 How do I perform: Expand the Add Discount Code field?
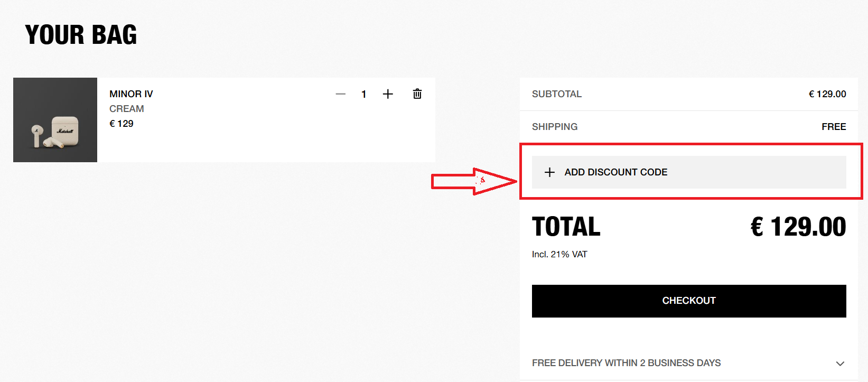tap(689, 172)
